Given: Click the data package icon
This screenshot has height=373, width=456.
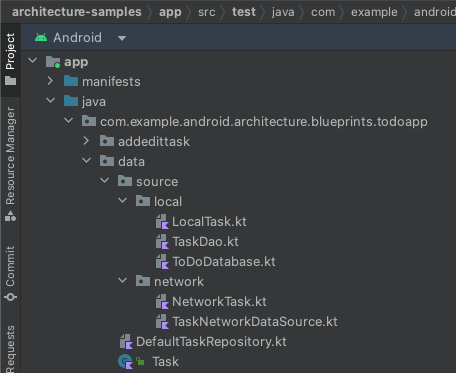Looking at the screenshot, I should pos(107,161).
